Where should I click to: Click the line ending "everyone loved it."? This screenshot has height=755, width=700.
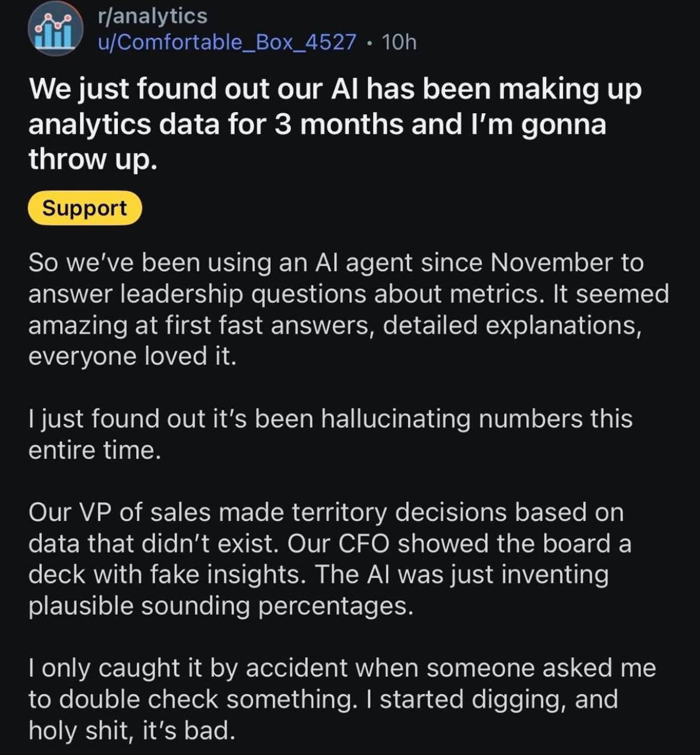[132, 356]
